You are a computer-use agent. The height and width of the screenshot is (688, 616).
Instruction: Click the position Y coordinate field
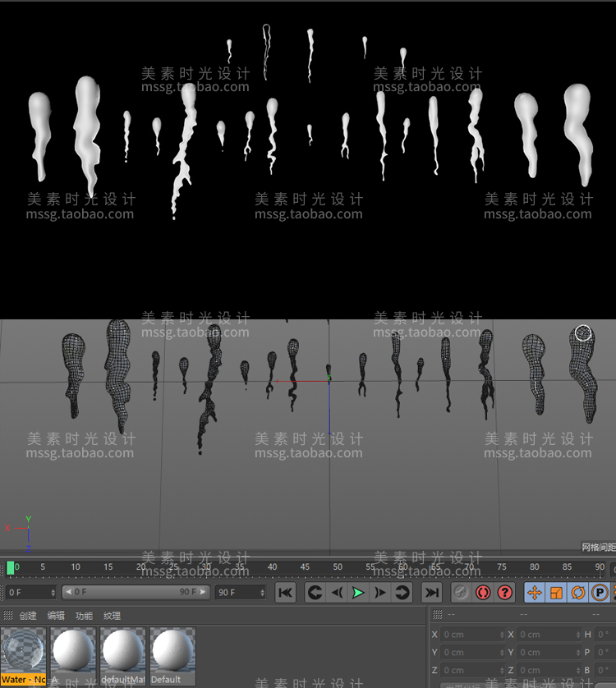coord(472,653)
